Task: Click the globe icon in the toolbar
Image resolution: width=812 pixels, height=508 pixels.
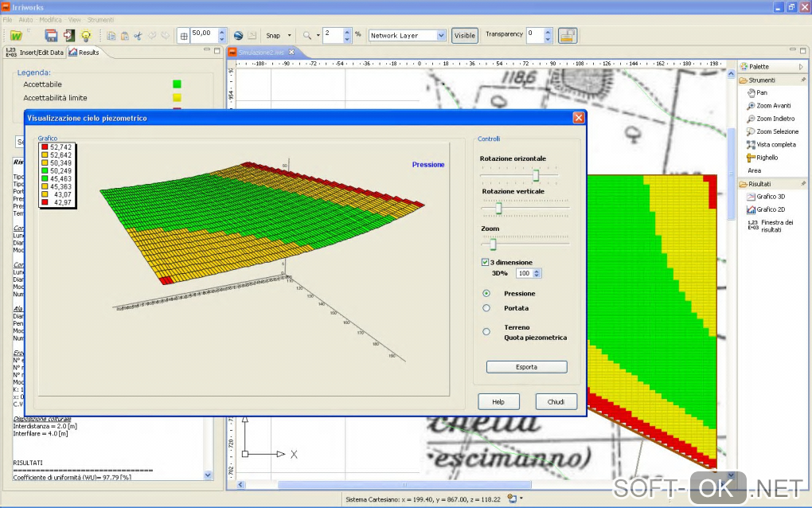Action: 237,36
